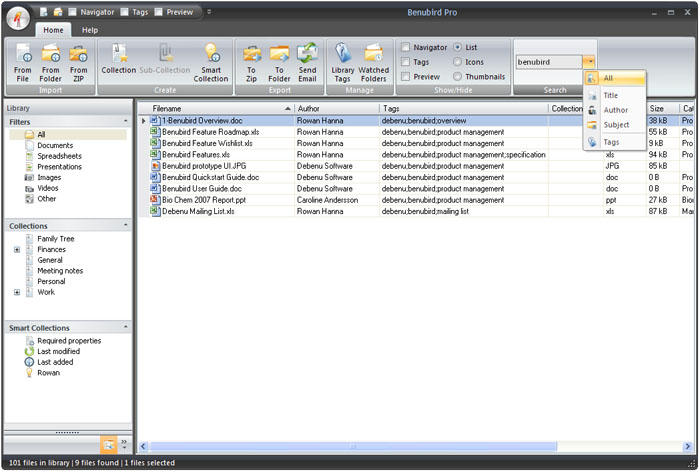Toggle Preview checkbox in title bar
Viewport: 700px width, 472px height.
158,12
